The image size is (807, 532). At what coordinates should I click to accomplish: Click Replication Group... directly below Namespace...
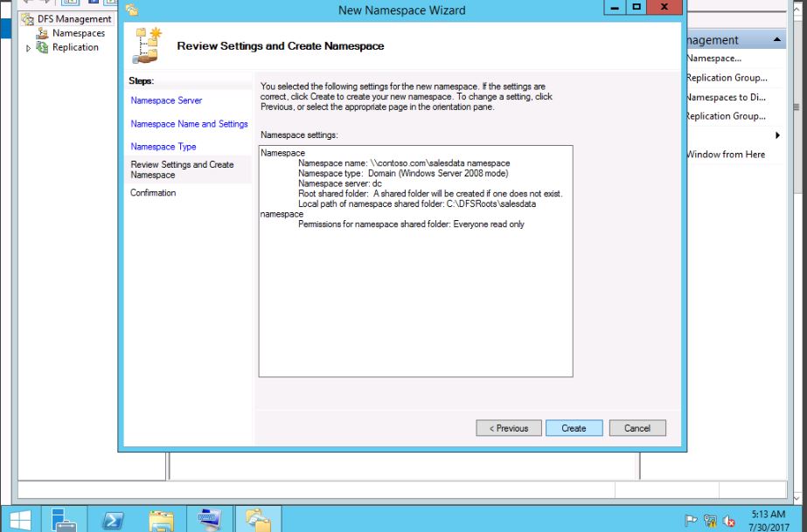727,78
